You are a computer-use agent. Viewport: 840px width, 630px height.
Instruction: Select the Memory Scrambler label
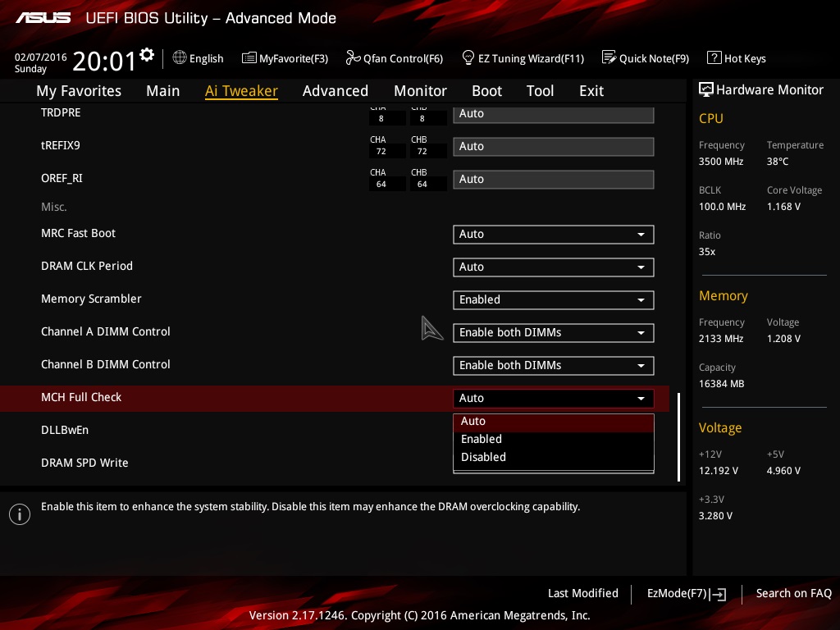pos(91,299)
